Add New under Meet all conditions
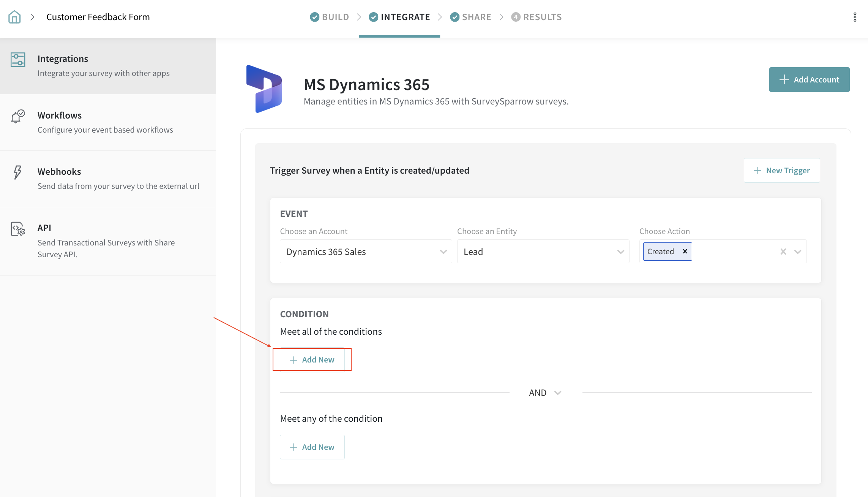The image size is (868, 497). 312,360
